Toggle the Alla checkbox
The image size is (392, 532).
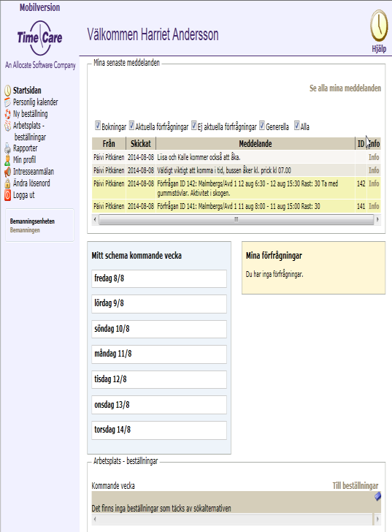tap(297, 125)
